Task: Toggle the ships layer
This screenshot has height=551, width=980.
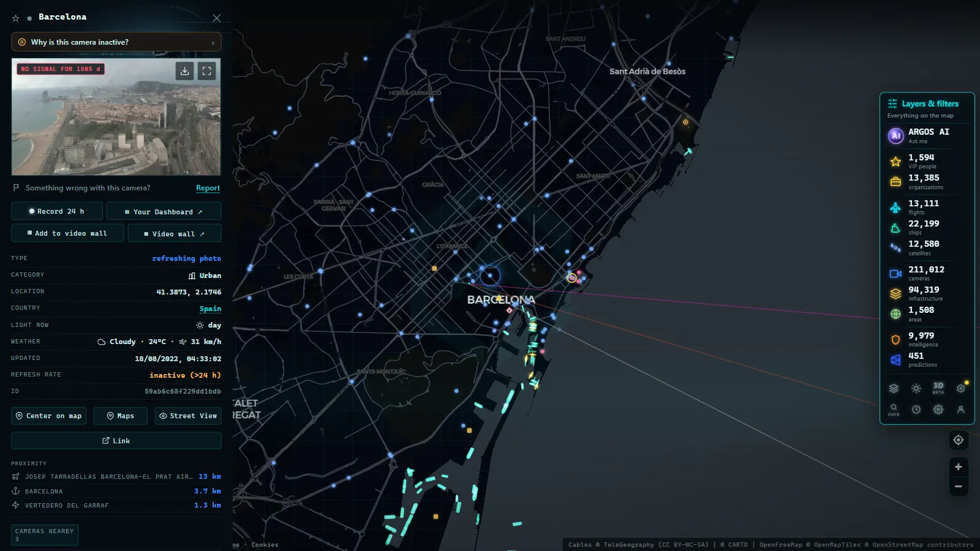Action: pos(927,227)
